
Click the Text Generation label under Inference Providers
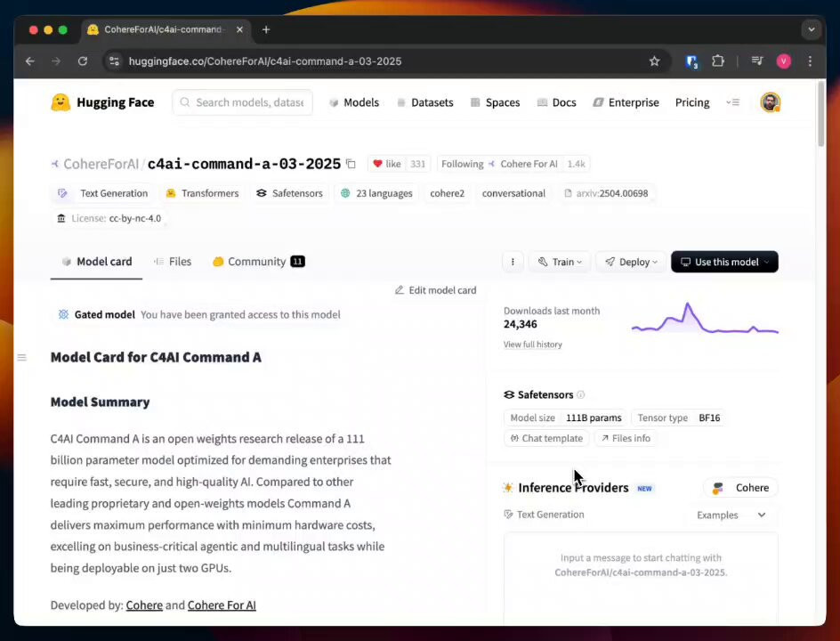(545, 515)
